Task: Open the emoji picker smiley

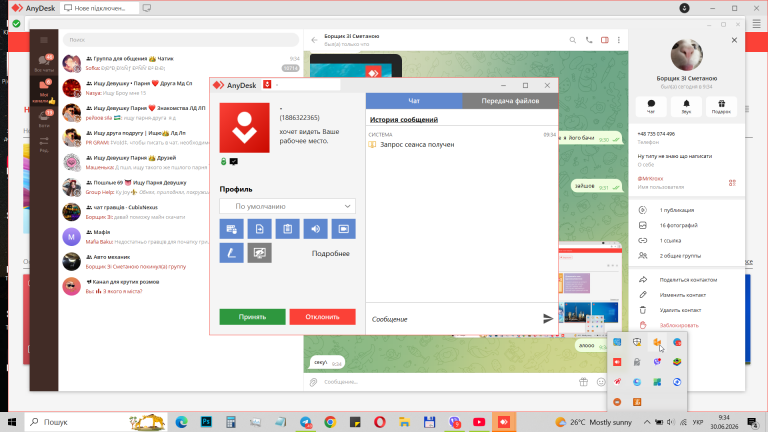Action: click(601, 382)
